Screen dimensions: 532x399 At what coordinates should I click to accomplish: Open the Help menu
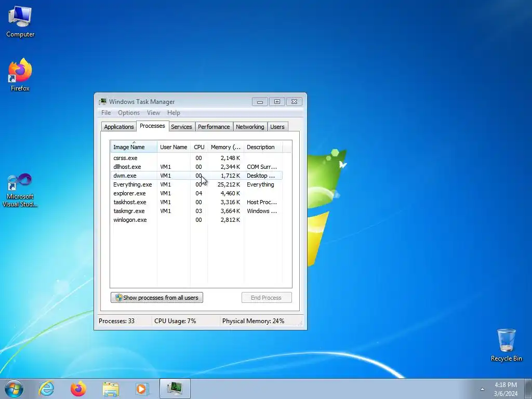(174, 113)
